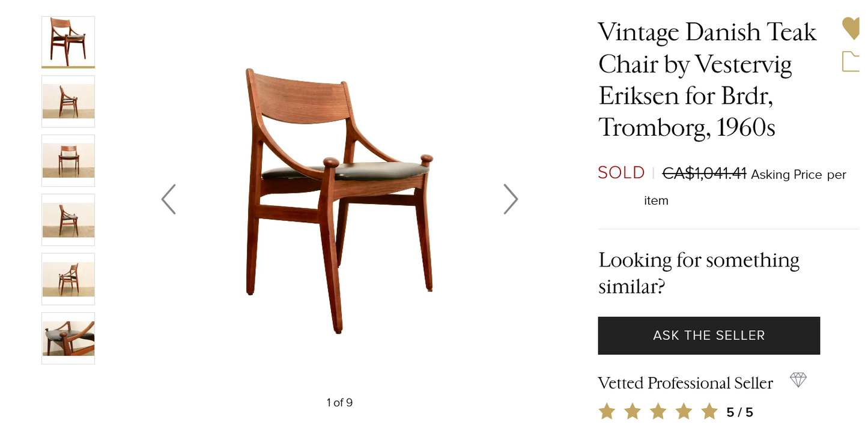868x434 pixels.
Task: Select the second thumbnail with the chair's side view
Action: pos(68,101)
